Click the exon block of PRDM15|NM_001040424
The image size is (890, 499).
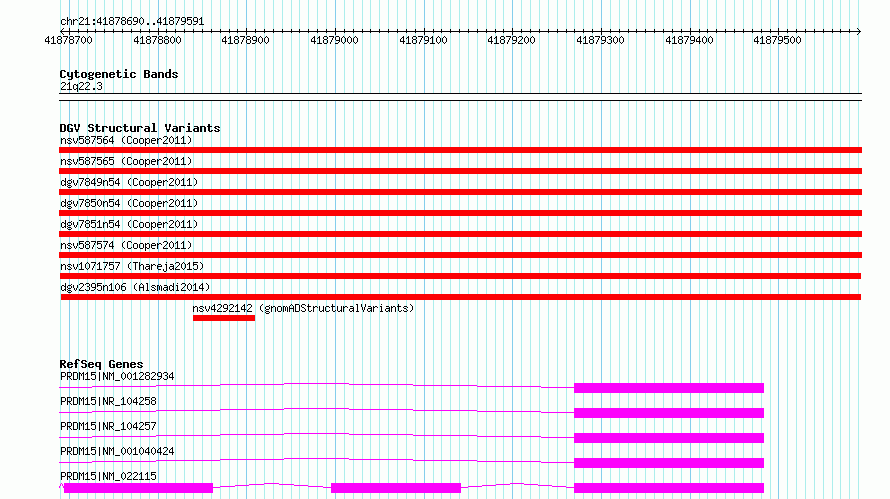[669, 463]
